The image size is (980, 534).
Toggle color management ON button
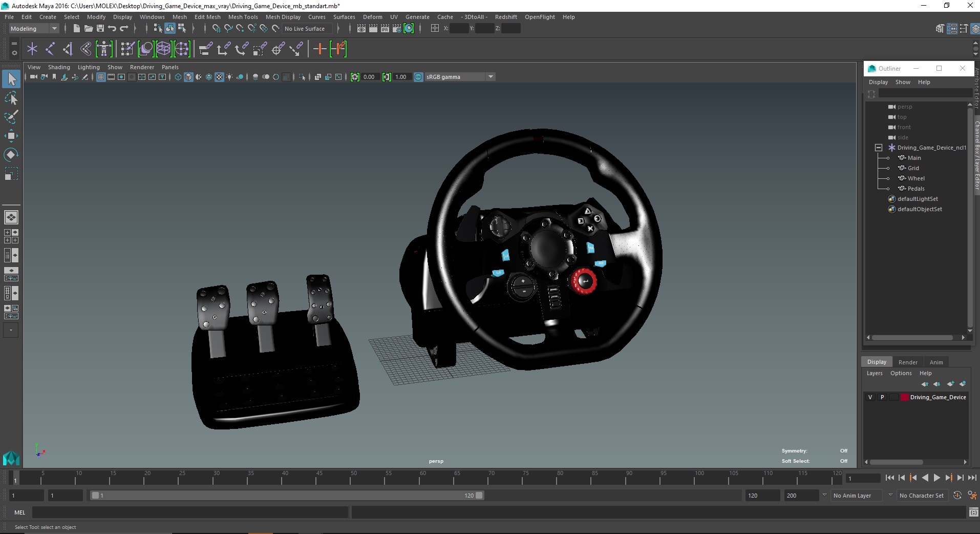click(418, 77)
